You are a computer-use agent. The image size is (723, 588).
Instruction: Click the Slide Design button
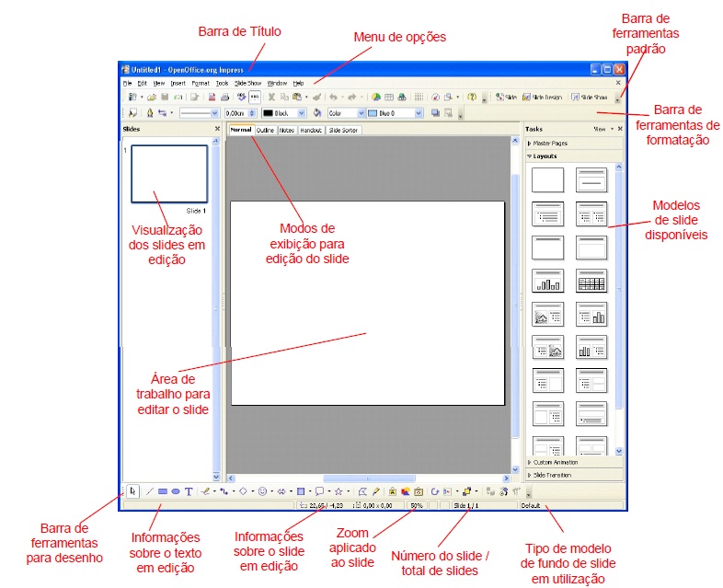pos(543,97)
